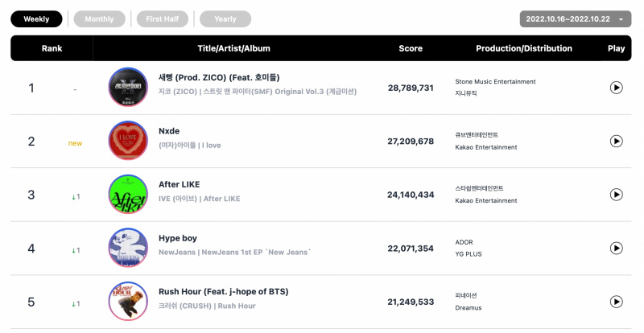The width and height of the screenshot is (644, 333).
Task: Switch to the Yearly chart tab
Action: tap(225, 18)
